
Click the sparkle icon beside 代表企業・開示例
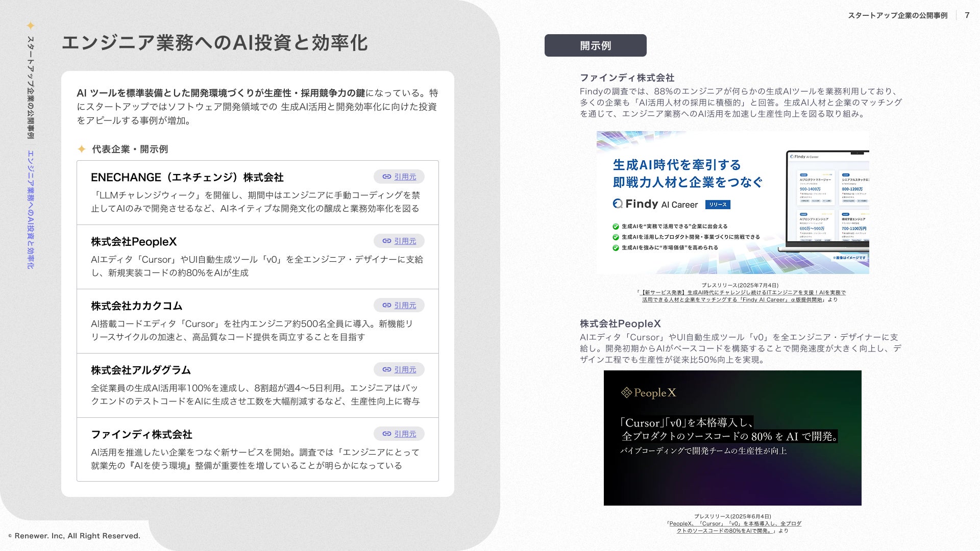pyautogui.click(x=81, y=149)
